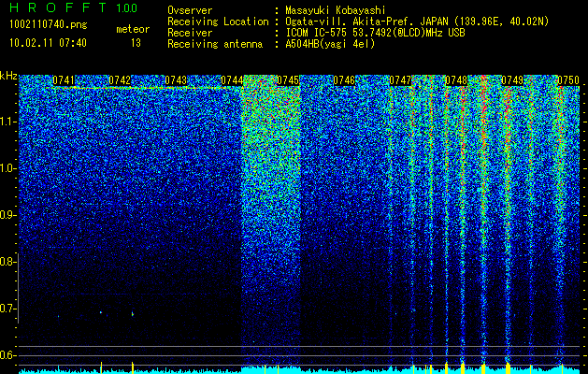Click the HROFFT 1.0.0 title text
This screenshot has height=374, width=588.
coord(73,7)
